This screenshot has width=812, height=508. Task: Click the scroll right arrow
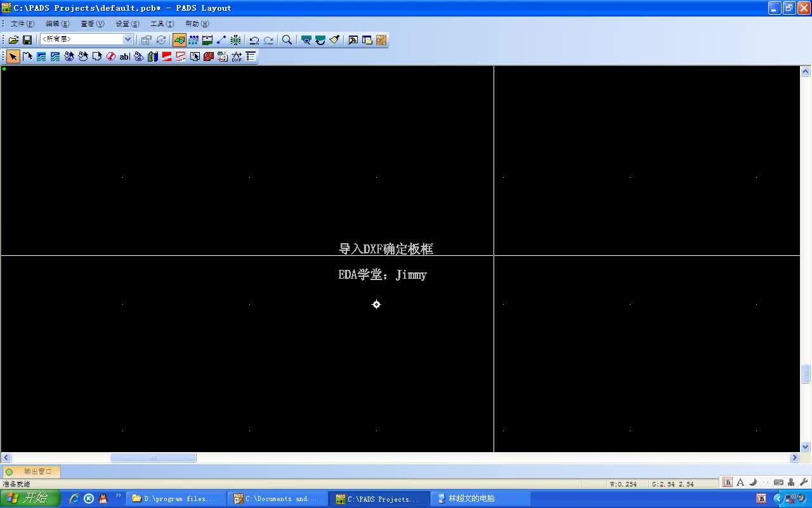coord(794,458)
